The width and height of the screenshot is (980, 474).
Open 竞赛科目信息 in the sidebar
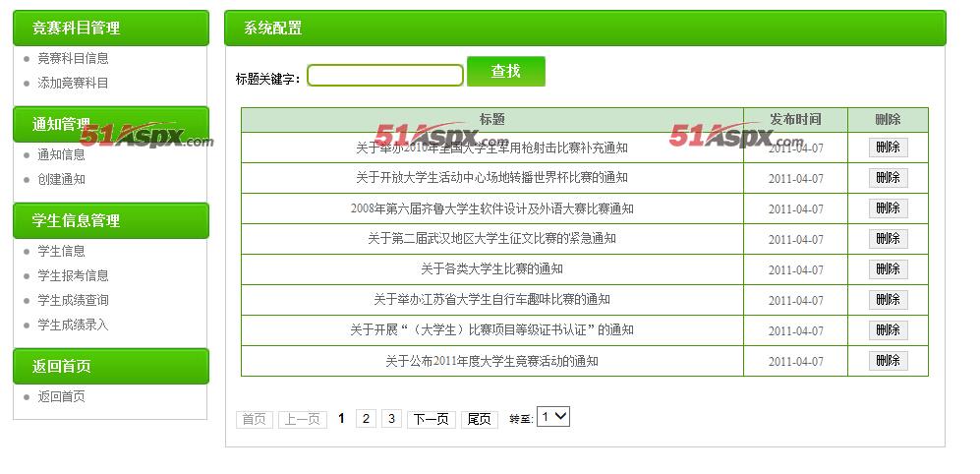tap(73, 58)
